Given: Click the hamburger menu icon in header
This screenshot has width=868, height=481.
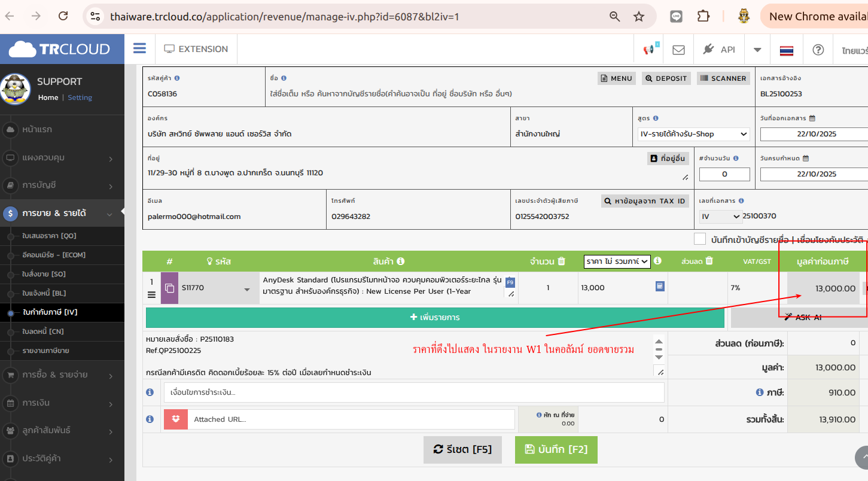Looking at the screenshot, I should [x=140, y=49].
